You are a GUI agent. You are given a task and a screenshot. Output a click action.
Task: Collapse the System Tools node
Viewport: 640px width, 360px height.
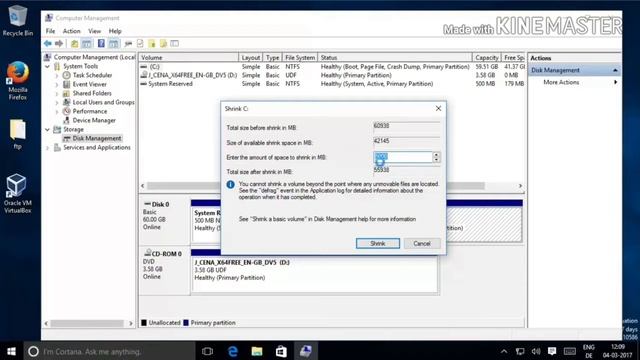(x=47, y=66)
